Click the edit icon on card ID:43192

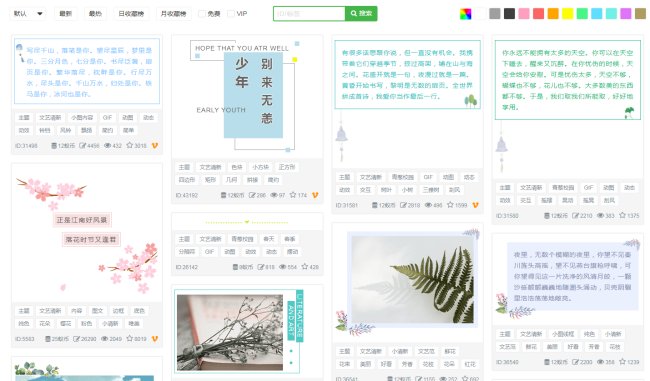[252, 195]
